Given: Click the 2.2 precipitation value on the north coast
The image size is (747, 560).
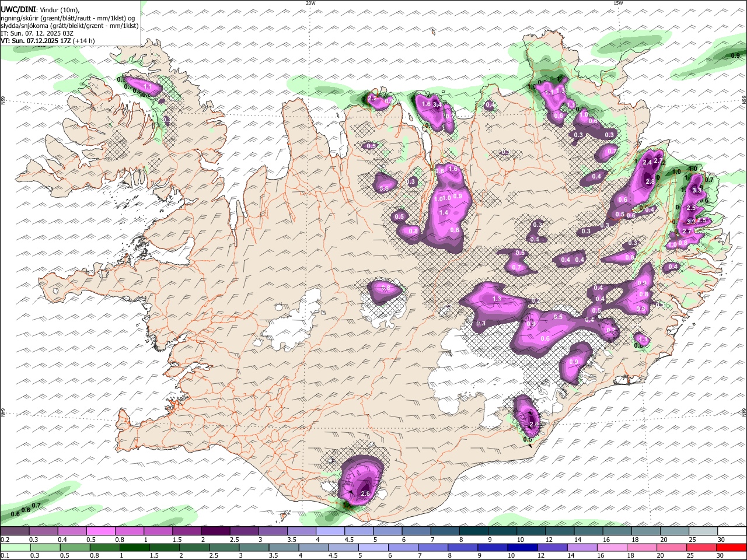Looking at the screenshot, I should tap(372, 99).
